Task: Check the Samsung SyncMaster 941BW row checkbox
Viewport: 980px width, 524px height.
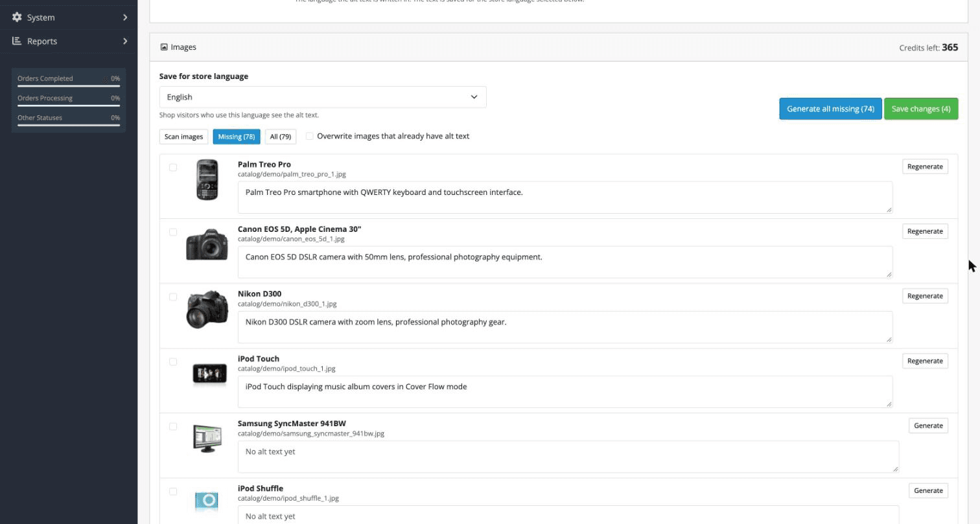Action: (x=173, y=426)
